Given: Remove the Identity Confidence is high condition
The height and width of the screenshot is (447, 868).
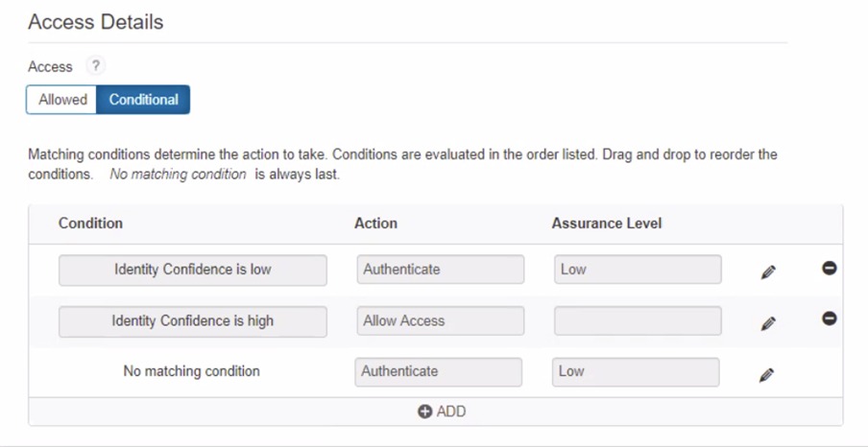Looking at the screenshot, I should 830,318.
